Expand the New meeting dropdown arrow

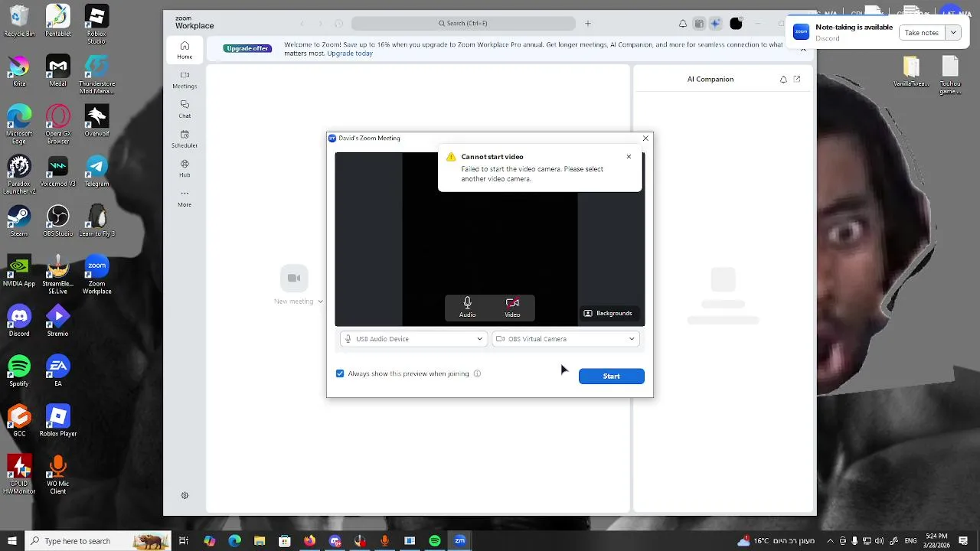pos(320,302)
